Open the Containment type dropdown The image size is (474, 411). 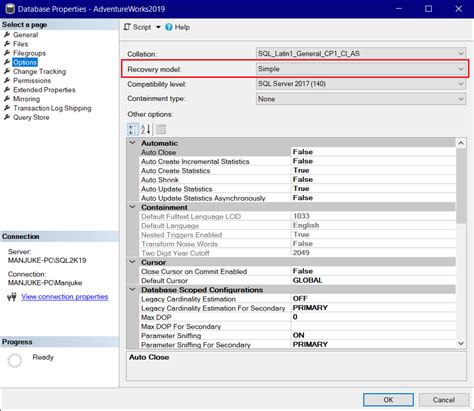tap(361, 99)
